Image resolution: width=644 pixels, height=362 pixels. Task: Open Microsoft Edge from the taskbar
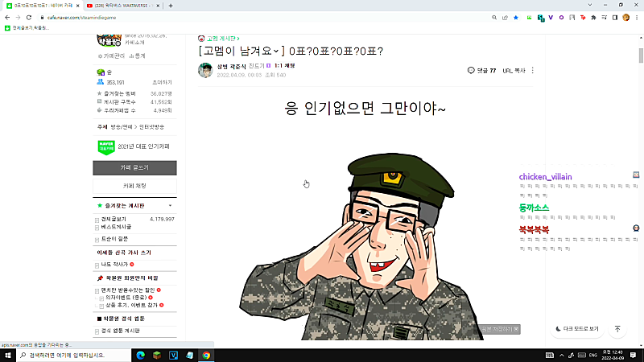pyautogui.click(x=140, y=356)
